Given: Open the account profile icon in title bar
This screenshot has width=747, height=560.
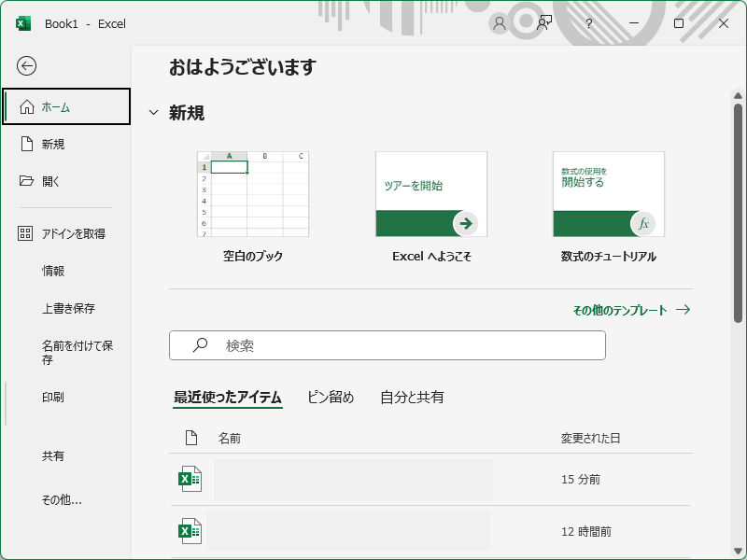Looking at the screenshot, I should 500,23.
